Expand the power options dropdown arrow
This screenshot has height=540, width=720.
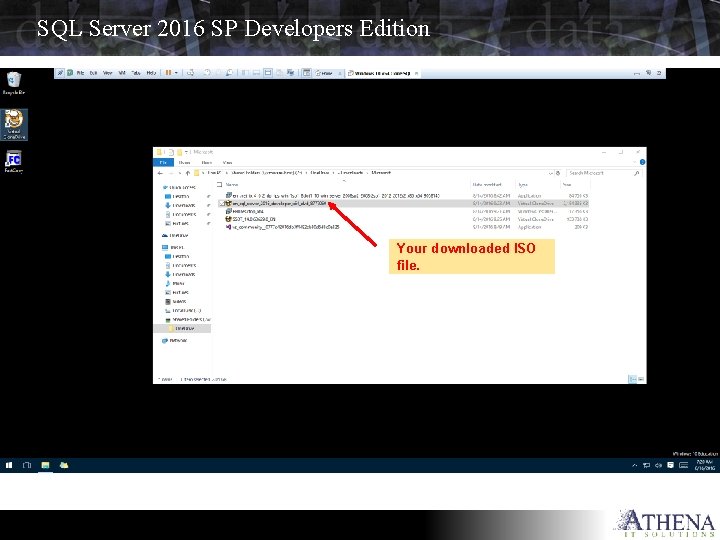coord(176,73)
